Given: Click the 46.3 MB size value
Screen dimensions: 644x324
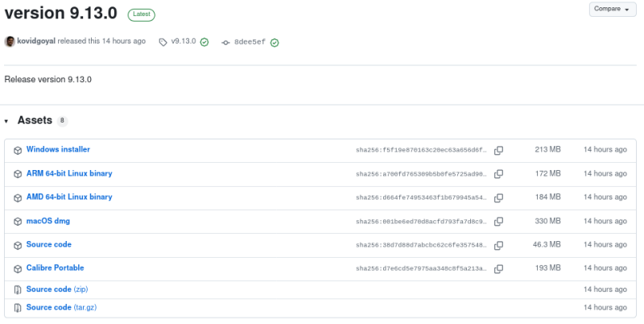Looking at the screenshot, I should 547,244.
